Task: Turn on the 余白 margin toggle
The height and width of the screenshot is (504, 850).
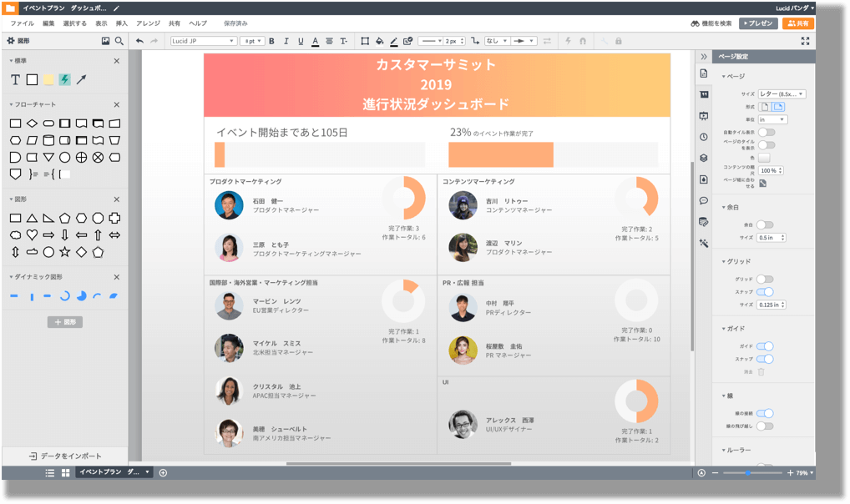Action: [767, 224]
